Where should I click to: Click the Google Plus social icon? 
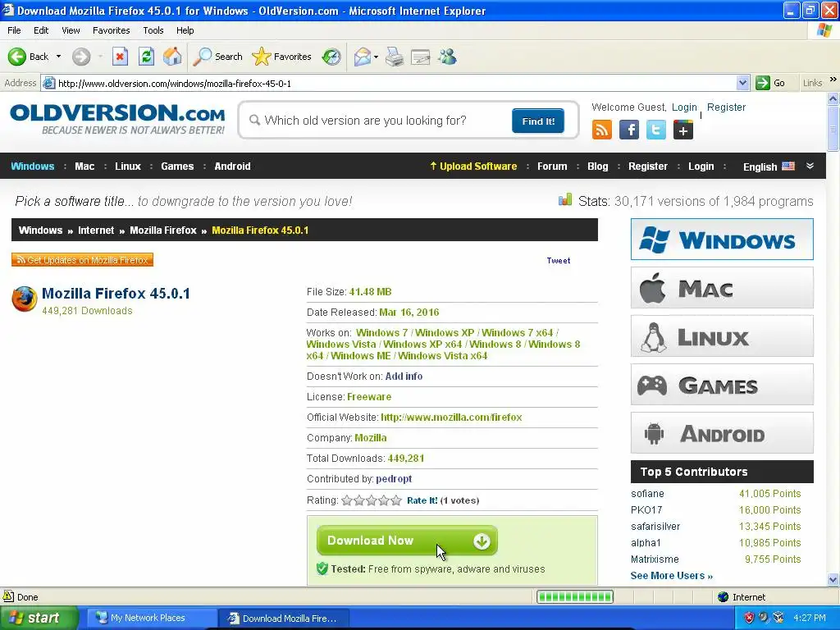pos(683,130)
